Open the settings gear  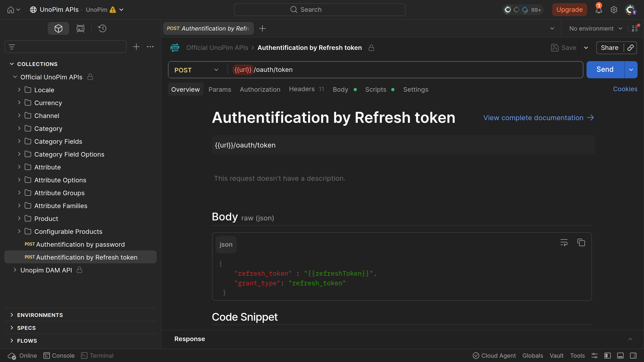[614, 10]
